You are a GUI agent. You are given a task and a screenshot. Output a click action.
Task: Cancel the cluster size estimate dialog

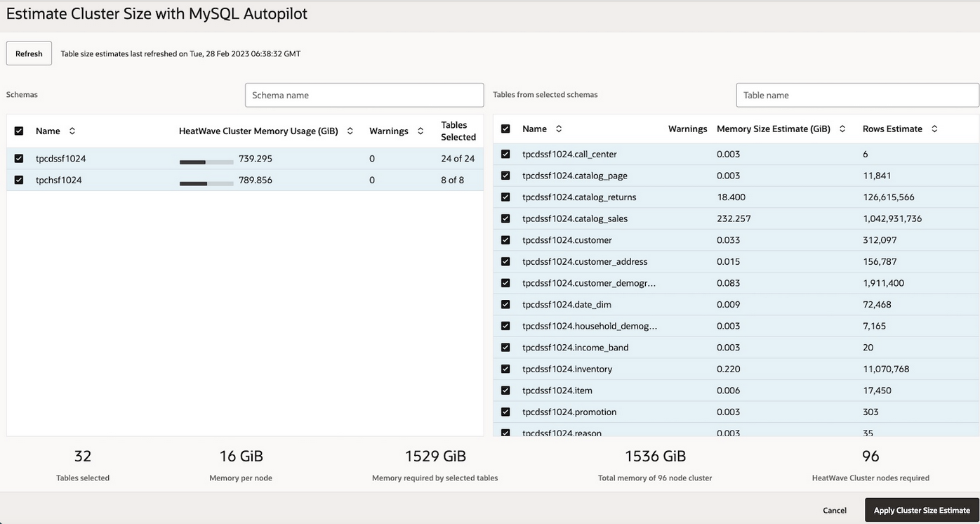(x=835, y=511)
